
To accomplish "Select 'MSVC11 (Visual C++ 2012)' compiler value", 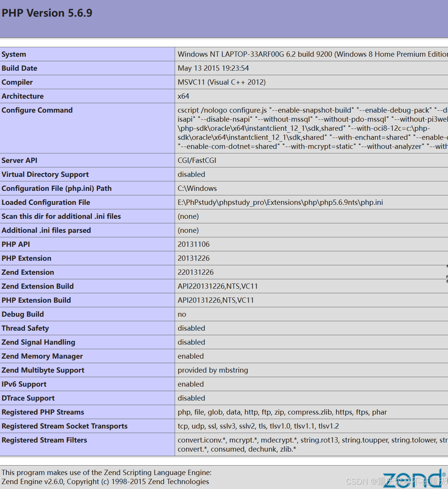I will [x=222, y=82].
